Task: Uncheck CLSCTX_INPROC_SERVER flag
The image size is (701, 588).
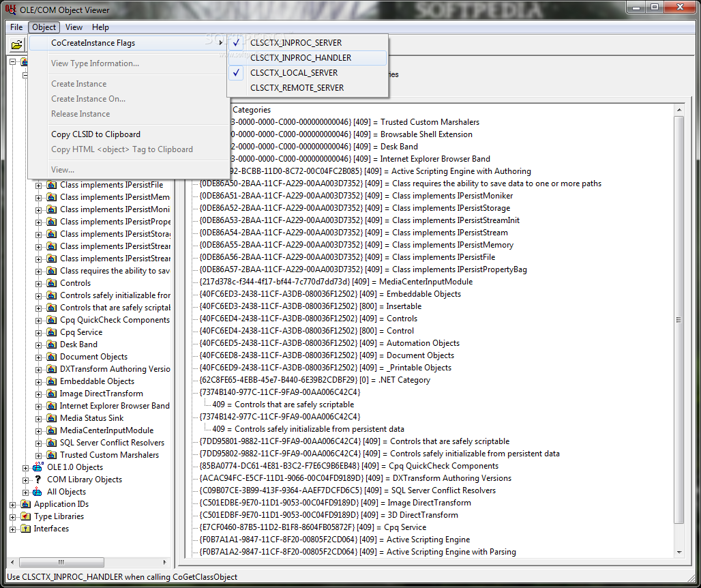Action: [x=307, y=43]
